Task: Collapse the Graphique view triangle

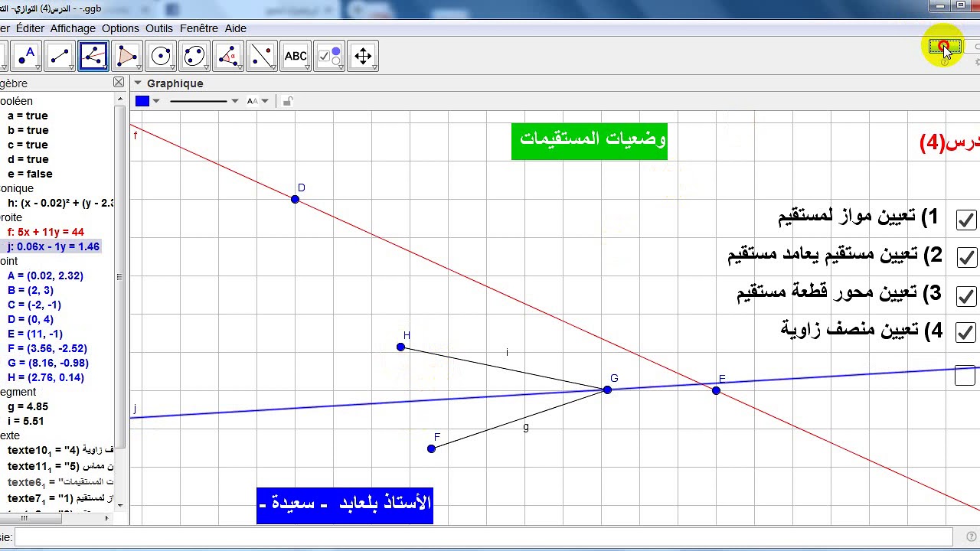Action: click(x=138, y=83)
